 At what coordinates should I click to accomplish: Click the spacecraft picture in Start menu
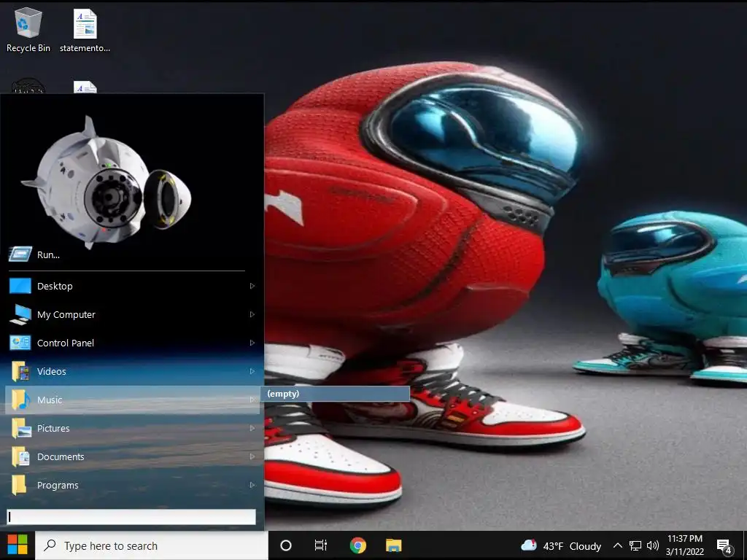pyautogui.click(x=107, y=182)
